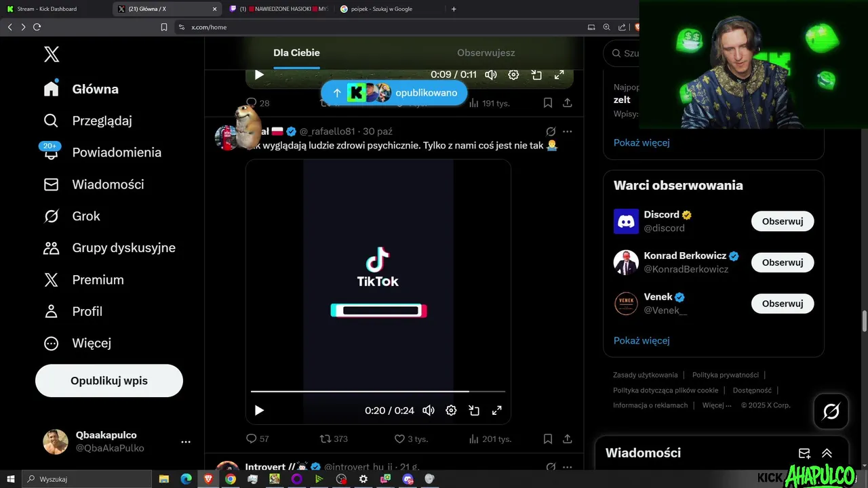868x488 pixels.
Task: Click the x.com/home address bar
Action: coord(380,27)
